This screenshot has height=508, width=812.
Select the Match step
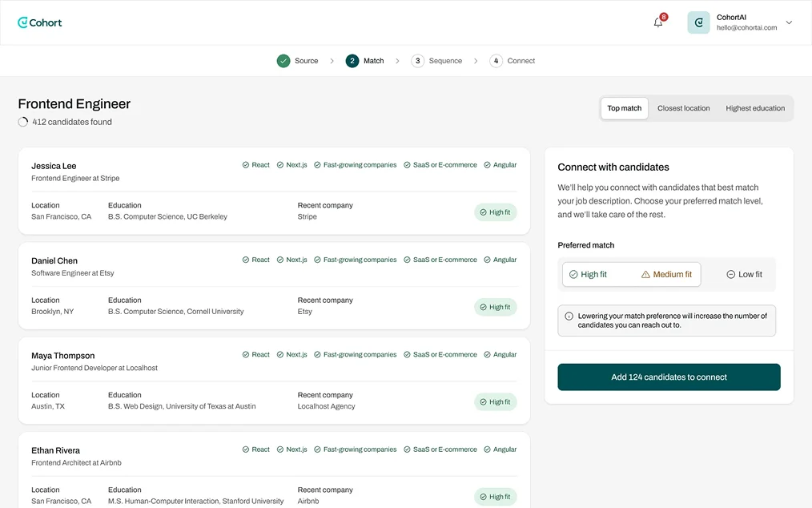point(364,61)
